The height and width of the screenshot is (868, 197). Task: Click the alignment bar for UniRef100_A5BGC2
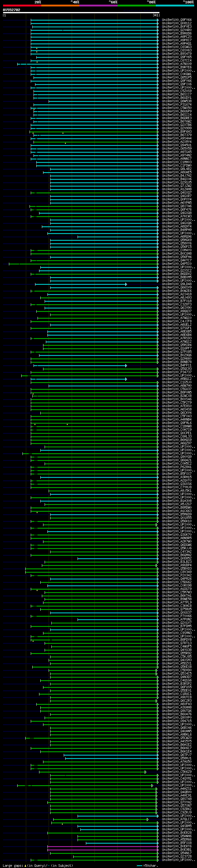coord(79,379)
